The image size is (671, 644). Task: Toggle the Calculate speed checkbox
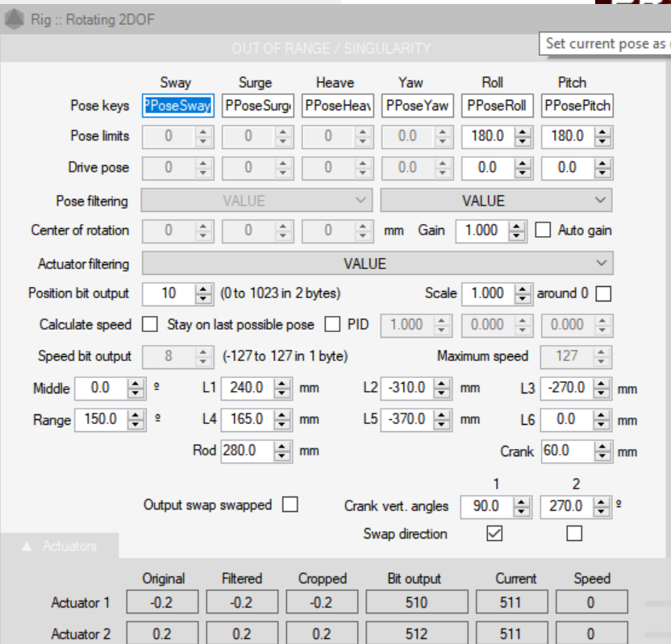149,325
